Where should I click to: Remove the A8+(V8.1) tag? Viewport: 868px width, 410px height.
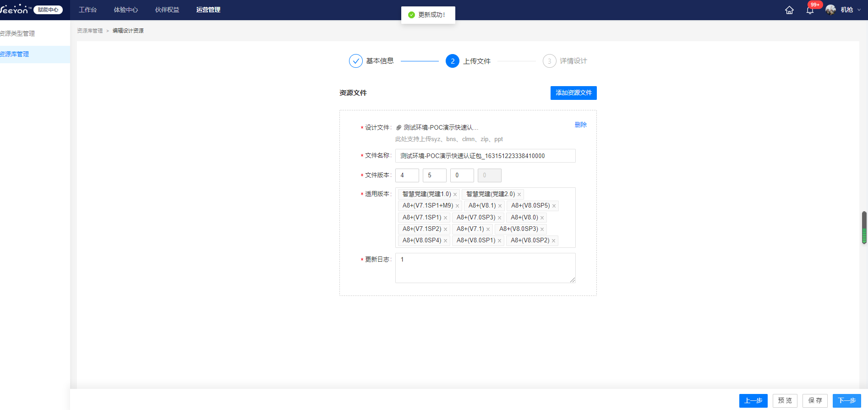click(x=500, y=206)
